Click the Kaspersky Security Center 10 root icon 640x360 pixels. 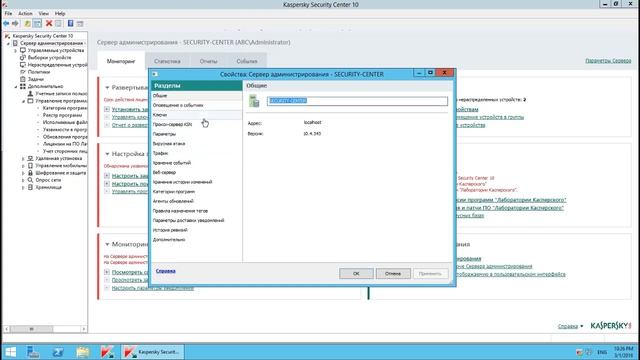click(x=7, y=36)
